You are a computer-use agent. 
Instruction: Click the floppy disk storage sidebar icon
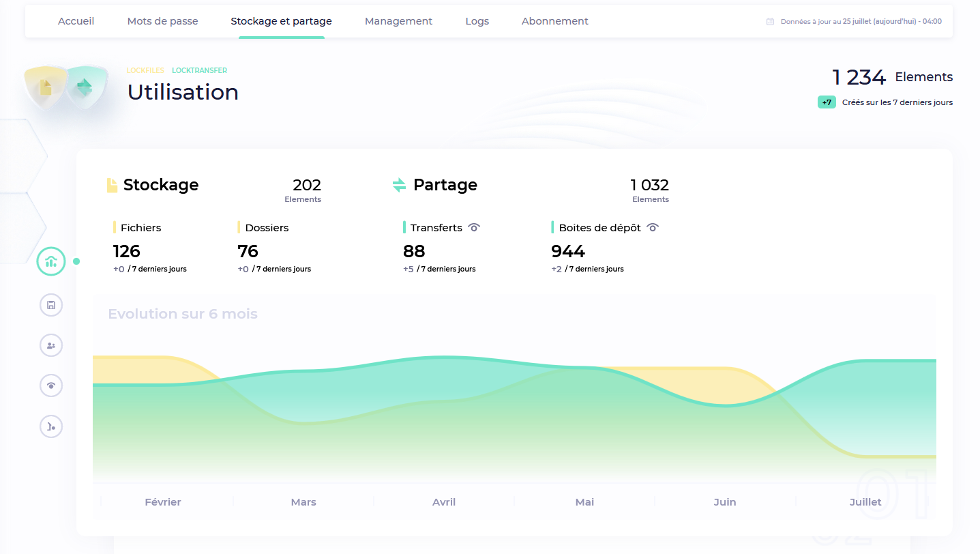tap(51, 305)
